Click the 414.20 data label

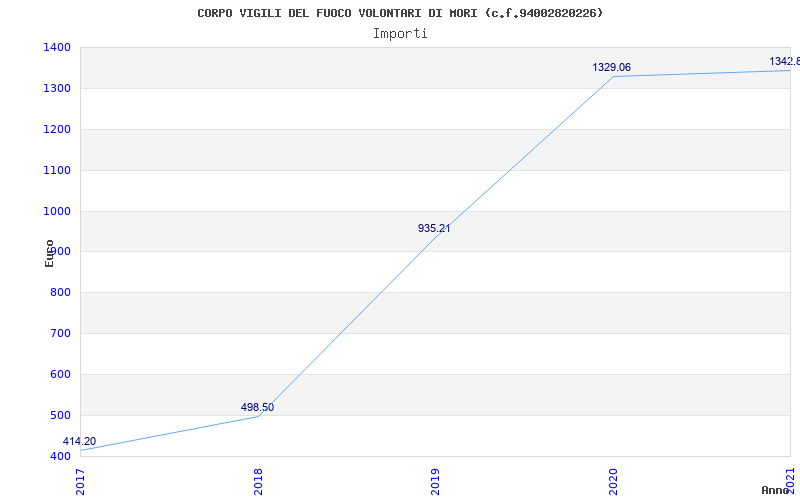[79, 441]
